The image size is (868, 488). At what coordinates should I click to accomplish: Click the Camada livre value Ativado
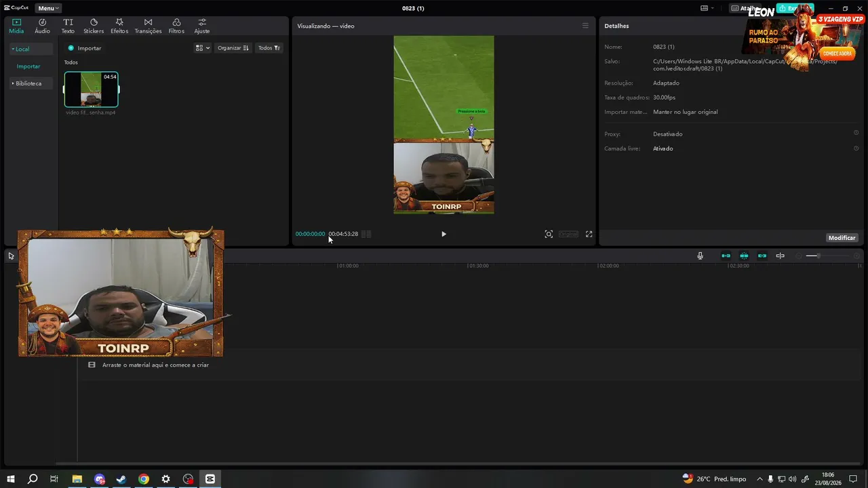tap(663, 148)
